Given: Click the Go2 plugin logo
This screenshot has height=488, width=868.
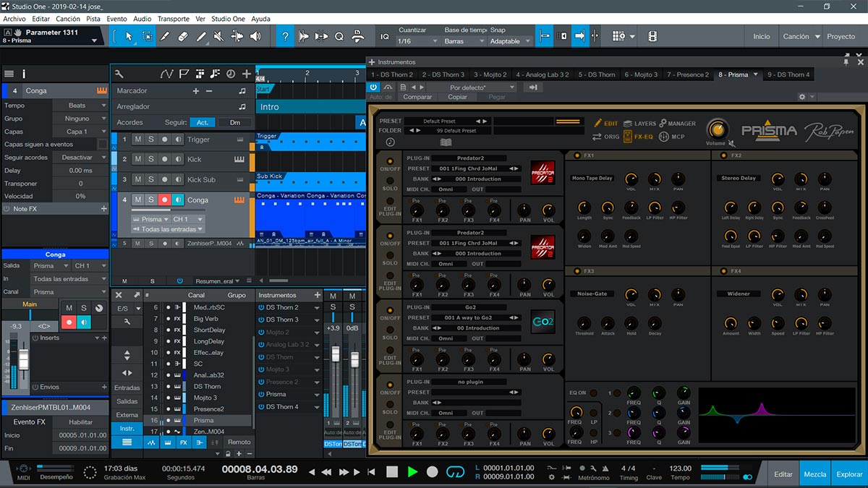Looking at the screenshot, I should coord(542,321).
